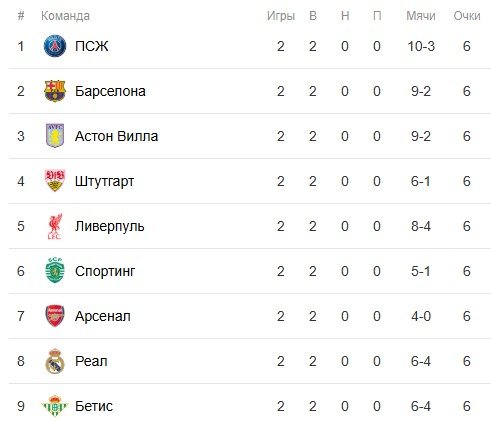
Task: Click the Игры column header
Action: 281,16
